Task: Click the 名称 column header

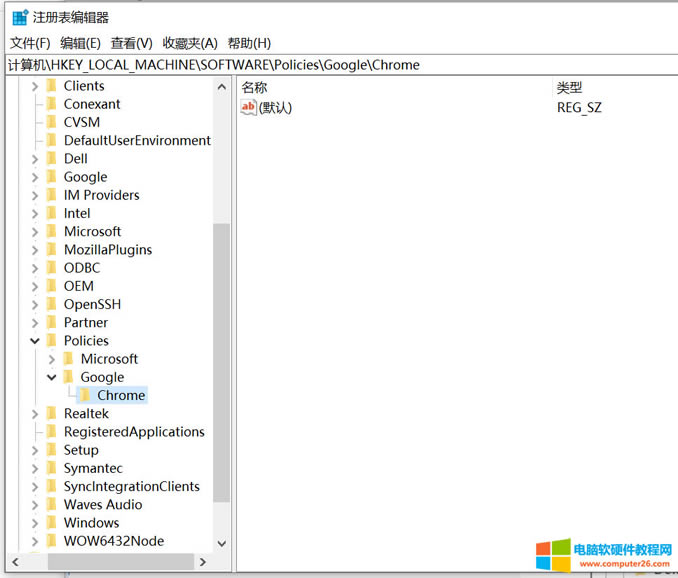Action: click(x=255, y=87)
